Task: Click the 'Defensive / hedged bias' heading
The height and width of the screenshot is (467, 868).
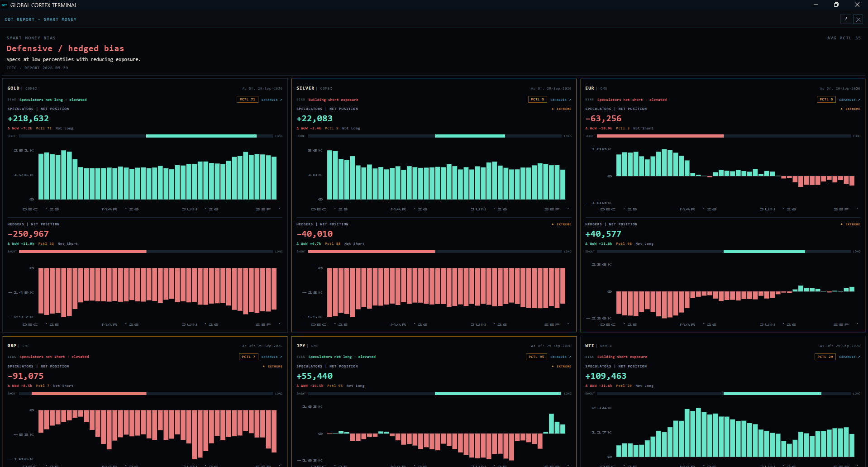Action: tap(65, 48)
